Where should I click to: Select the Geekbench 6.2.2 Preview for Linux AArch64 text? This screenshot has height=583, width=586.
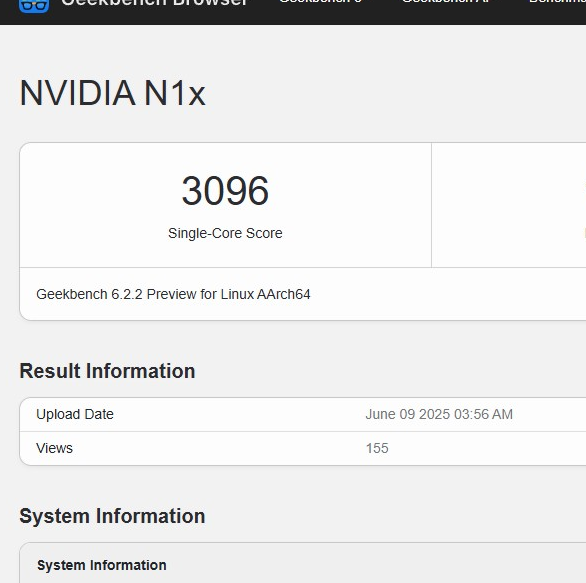173,294
